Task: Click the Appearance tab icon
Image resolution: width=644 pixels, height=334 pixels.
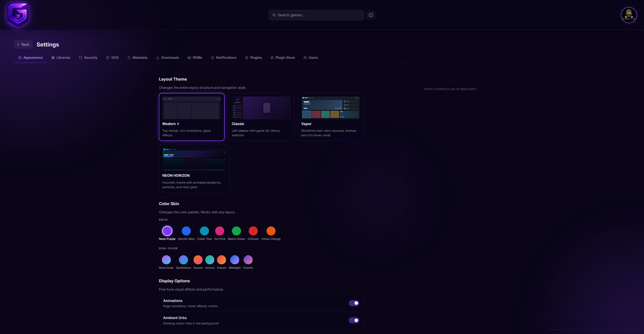Action: pyautogui.click(x=20, y=58)
